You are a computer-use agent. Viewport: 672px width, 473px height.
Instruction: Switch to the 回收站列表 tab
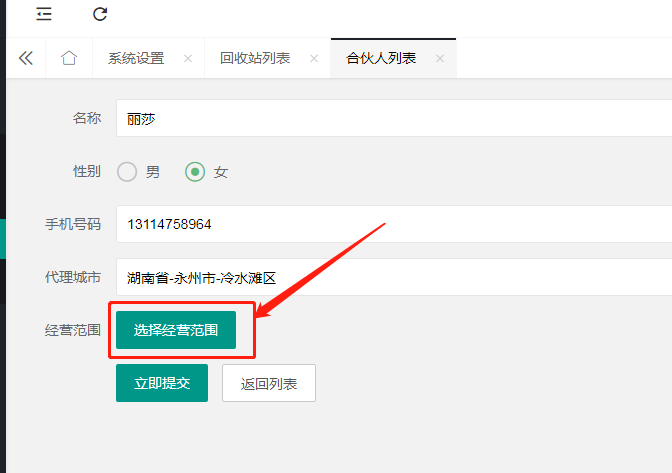255,58
